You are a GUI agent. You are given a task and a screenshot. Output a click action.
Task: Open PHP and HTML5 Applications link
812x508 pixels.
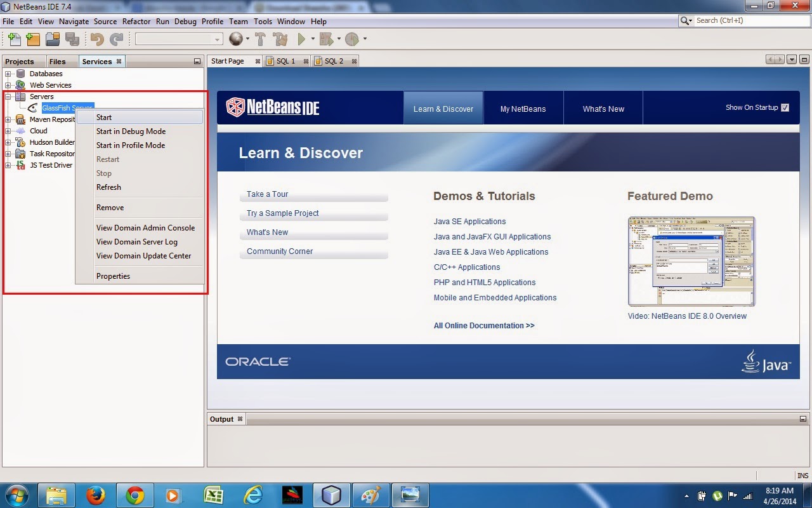[x=485, y=283]
